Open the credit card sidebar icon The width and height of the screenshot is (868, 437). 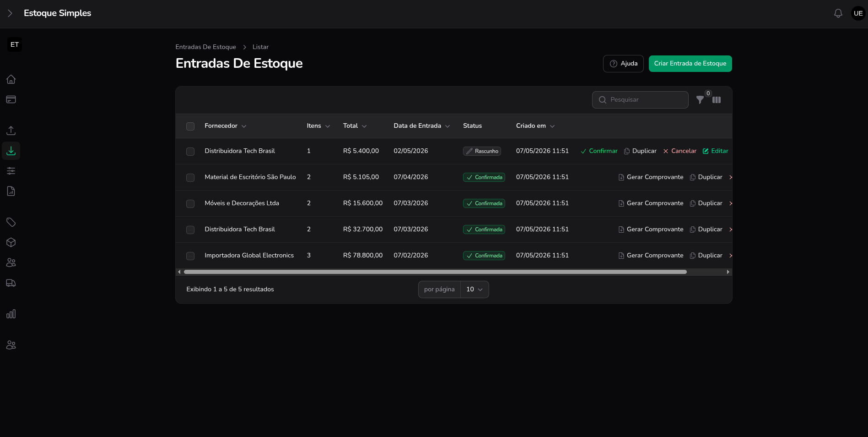[x=11, y=99]
